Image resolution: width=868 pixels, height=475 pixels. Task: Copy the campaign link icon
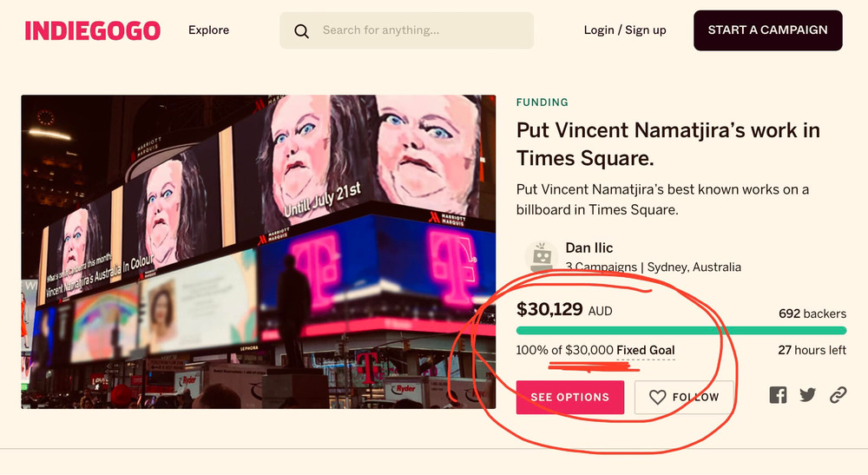click(x=838, y=395)
